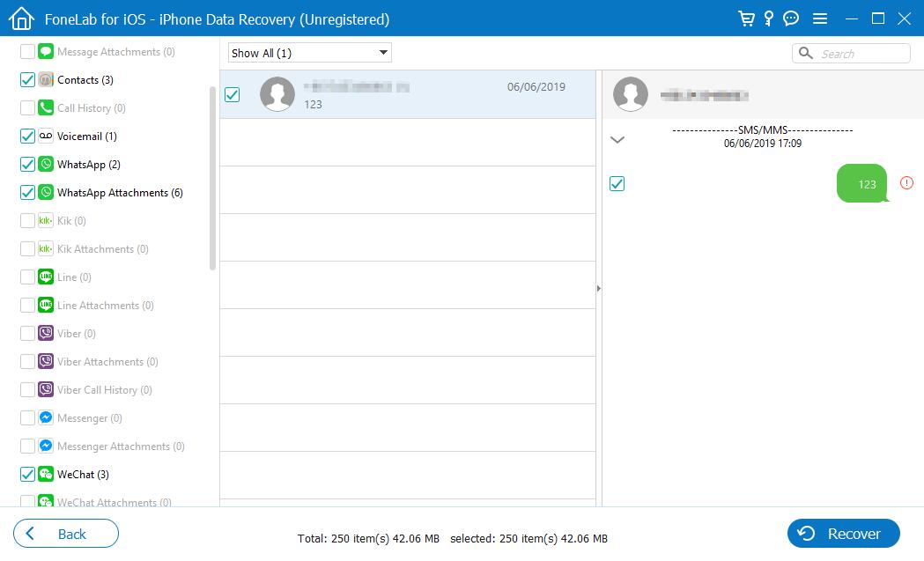The height and width of the screenshot is (561, 924).
Task: Select Line Attachments (0) in the sidebar
Action: tap(106, 306)
